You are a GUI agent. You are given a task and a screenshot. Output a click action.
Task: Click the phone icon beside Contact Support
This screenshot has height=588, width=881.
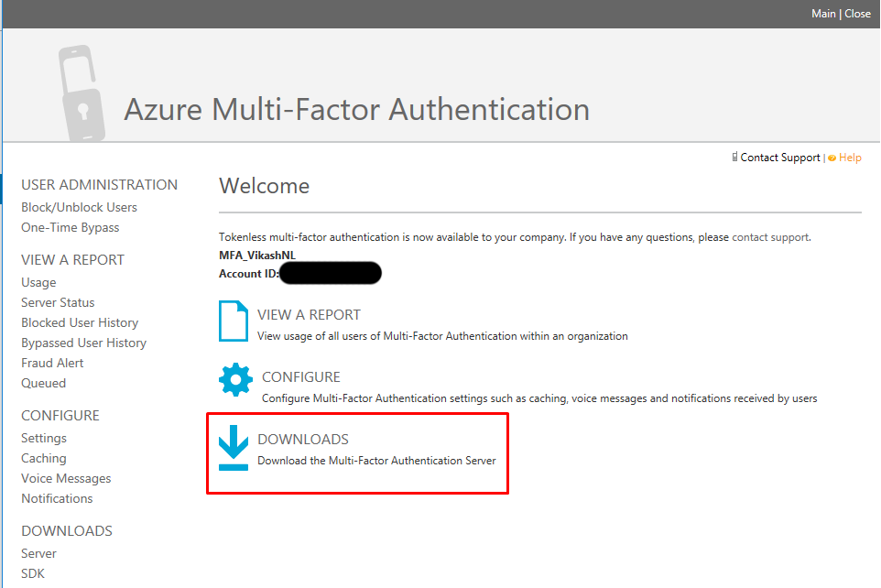(x=734, y=158)
